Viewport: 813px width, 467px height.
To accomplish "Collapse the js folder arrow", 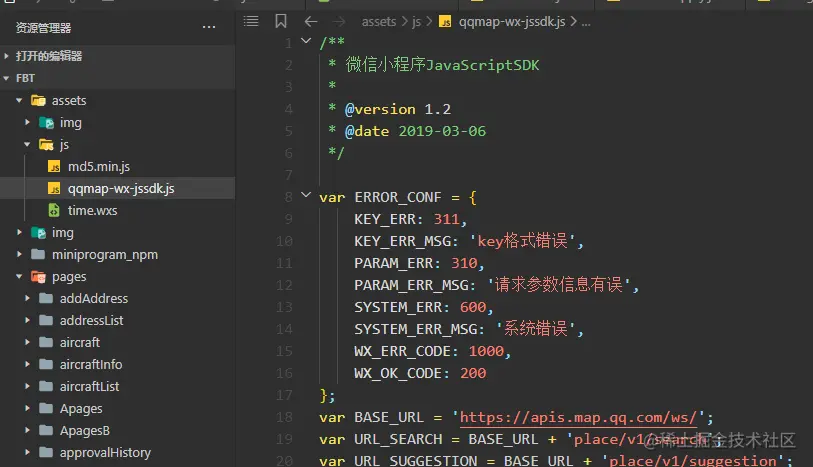I will pos(27,145).
